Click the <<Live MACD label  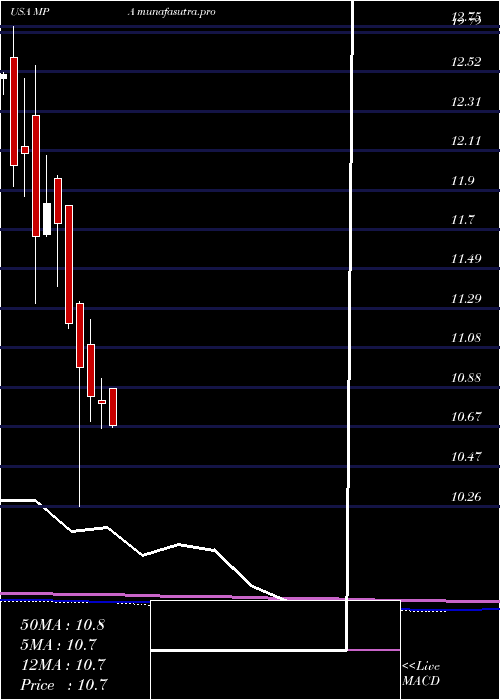coord(421,673)
